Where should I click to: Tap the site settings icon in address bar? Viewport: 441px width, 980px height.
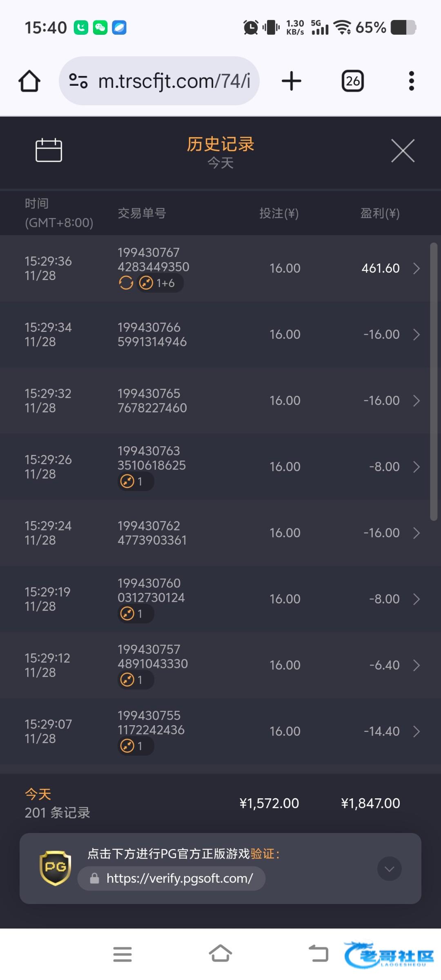pyautogui.click(x=78, y=81)
